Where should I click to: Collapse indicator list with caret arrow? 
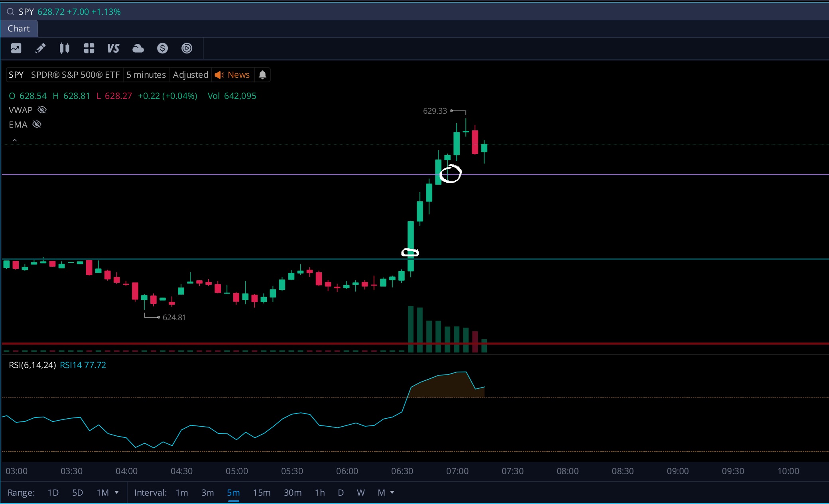tap(14, 140)
